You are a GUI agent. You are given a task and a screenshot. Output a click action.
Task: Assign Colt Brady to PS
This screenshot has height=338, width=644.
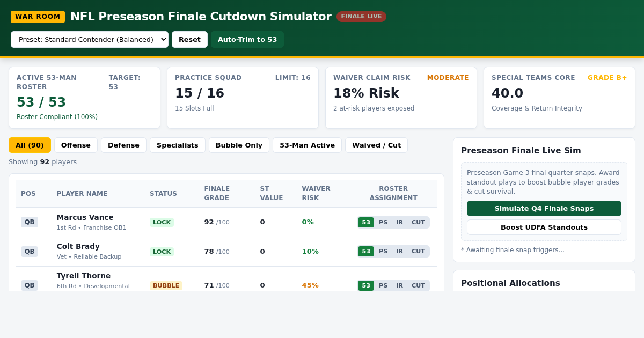click(383, 251)
